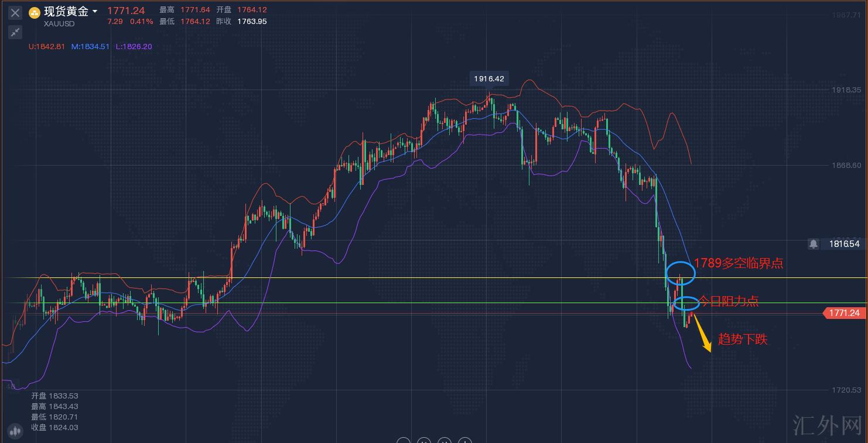Viewport: 868px width, 443px height.
Task: Click the XAUUSD ticker text
Action: pyautogui.click(x=60, y=24)
